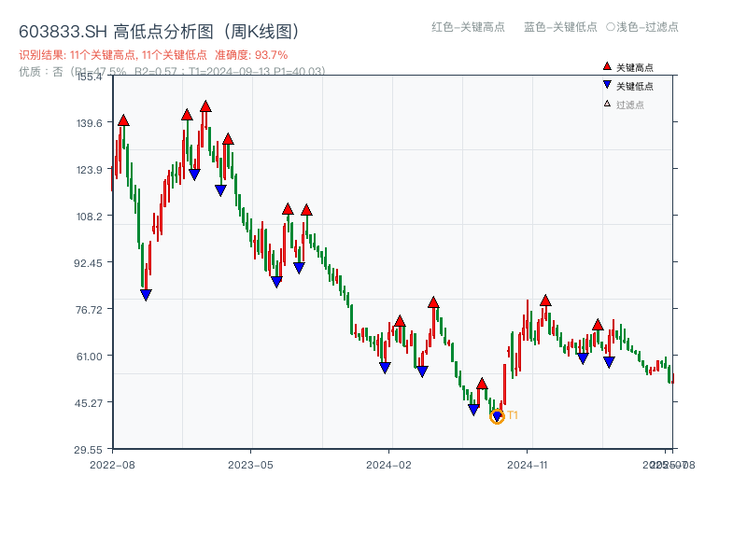
Task: Select the red 关键高点 triangle legend icon
Action: [605, 65]
